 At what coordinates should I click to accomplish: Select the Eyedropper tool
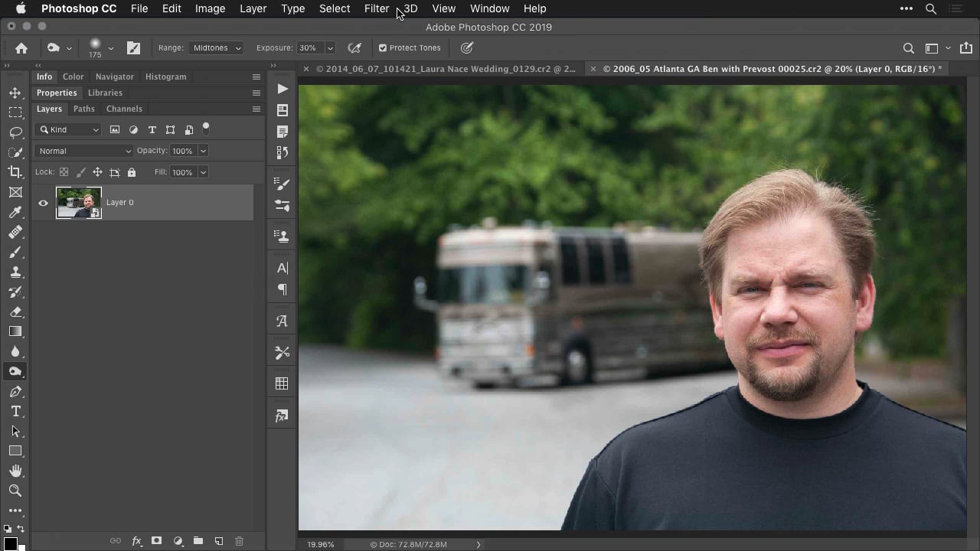pyautogui.click(x=15, y=212)
